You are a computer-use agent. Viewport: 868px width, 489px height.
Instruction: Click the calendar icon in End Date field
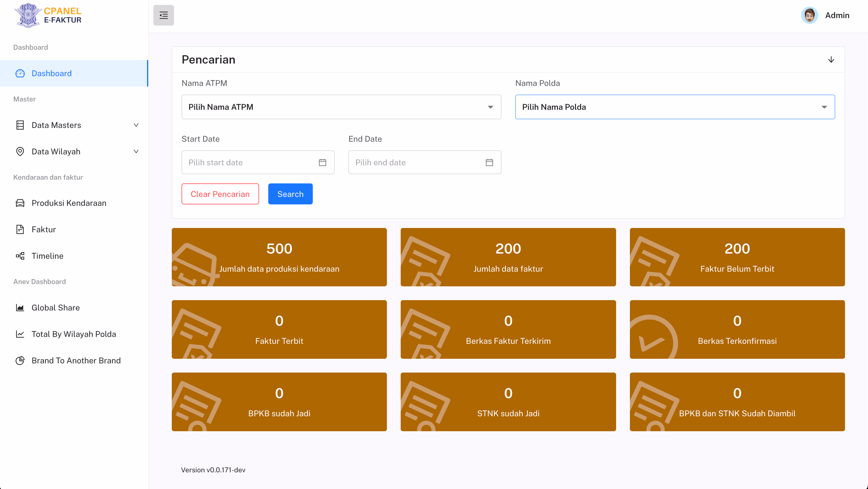[x=489, y=162]
